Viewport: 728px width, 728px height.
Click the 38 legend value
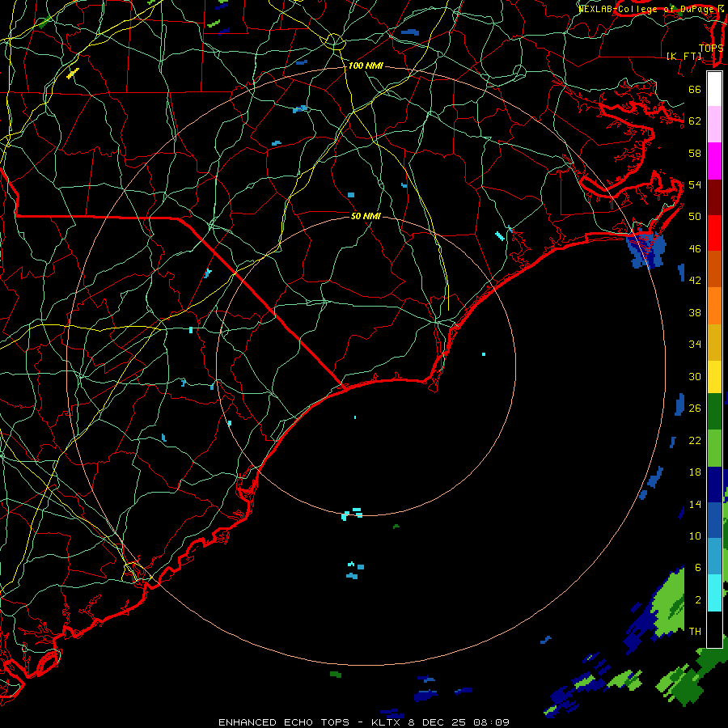[x=695, y=312]
